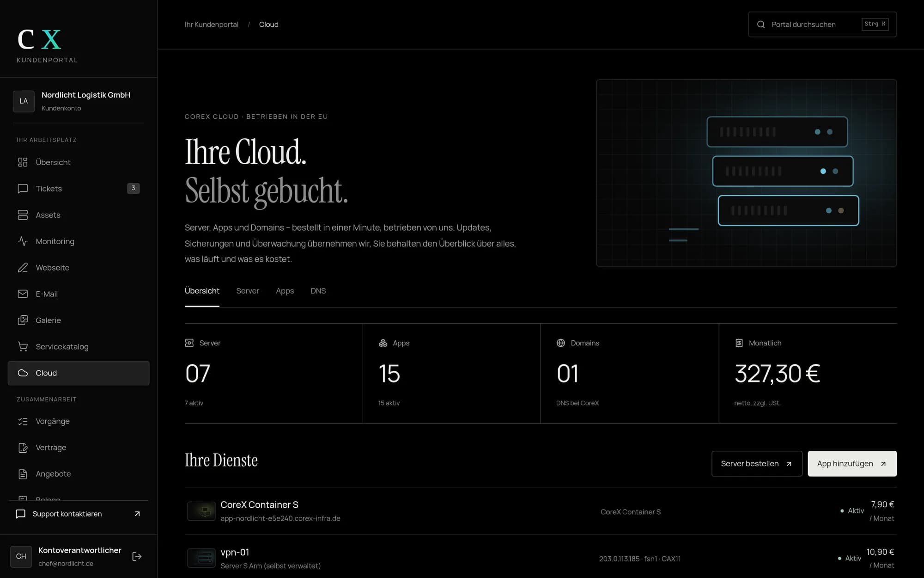The image size is (924, 578).
Task: Click the Tickets count badge 3
Action: [x=134, y=188]
